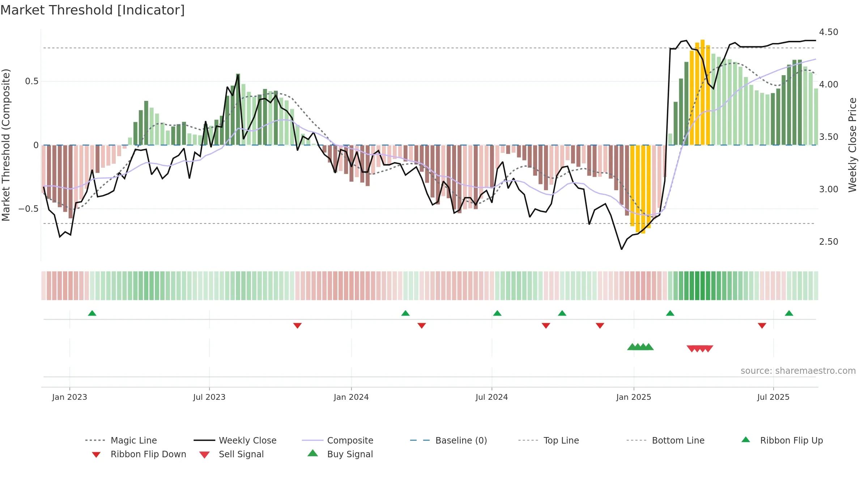Click the ribbon flip down marker before Jan 2024
The image size is (868, 488).
(297, 325)
